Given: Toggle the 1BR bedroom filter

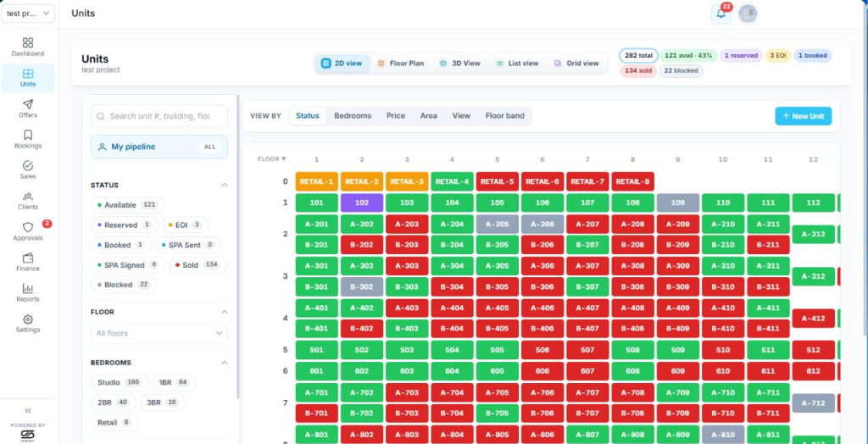Looking at the screenshot, I should [x=174, y=382].
